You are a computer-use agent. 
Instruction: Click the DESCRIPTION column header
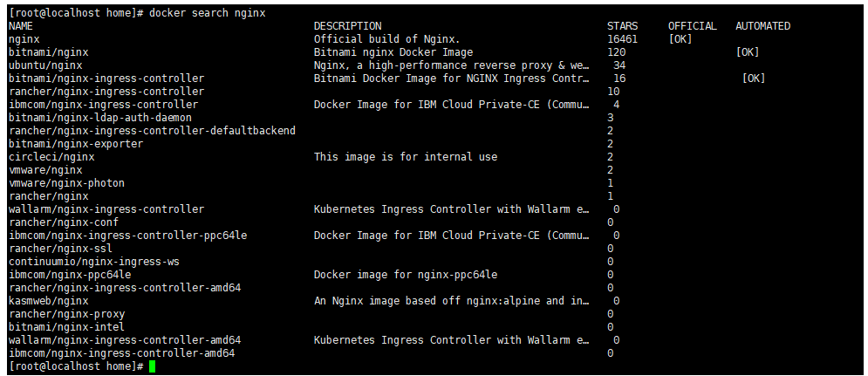click(x=347, y=26)
